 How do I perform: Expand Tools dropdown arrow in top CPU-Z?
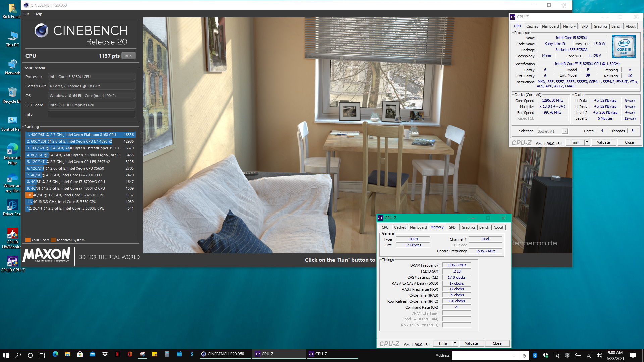[587, 142]
